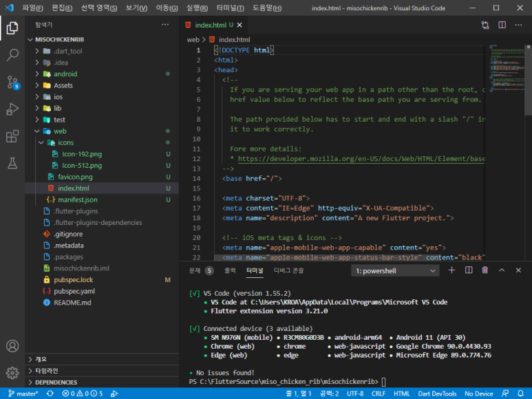The height and width of the screenshot is (399, 532).
Task: Open Explorer more actions ellipsis
Action: 165,24
